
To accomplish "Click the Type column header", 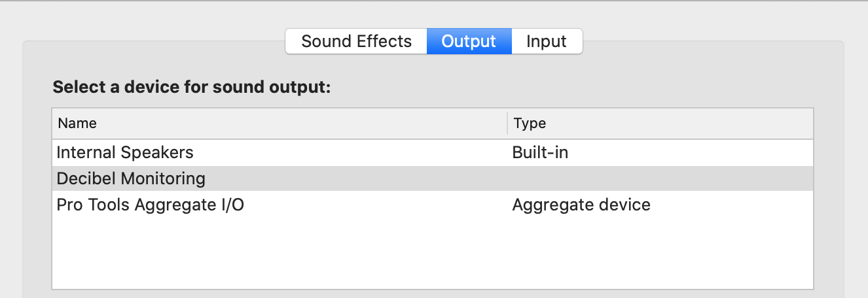I will tap(530, 124).
